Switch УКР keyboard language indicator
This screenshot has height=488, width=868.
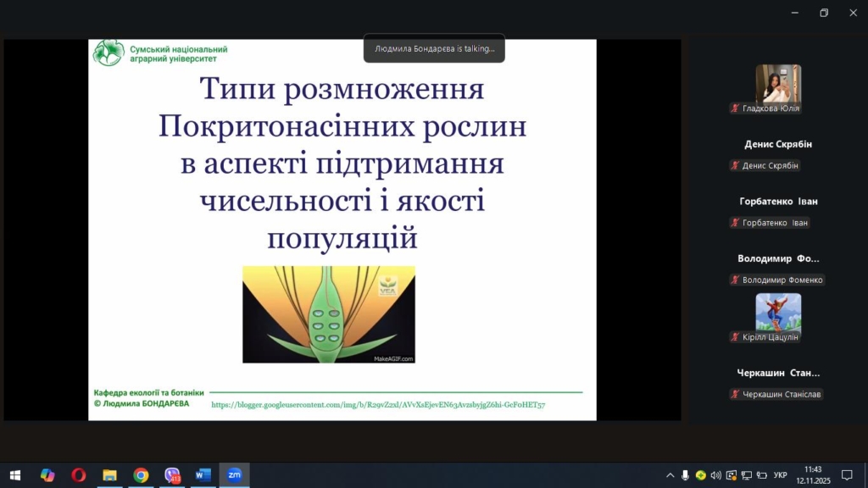point(780,475)
